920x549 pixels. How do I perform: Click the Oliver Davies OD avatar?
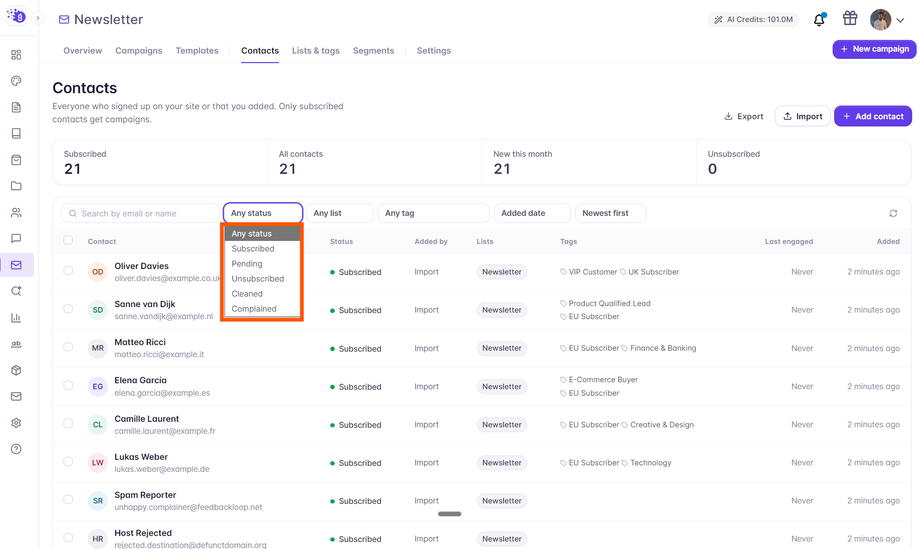(97, 272)
